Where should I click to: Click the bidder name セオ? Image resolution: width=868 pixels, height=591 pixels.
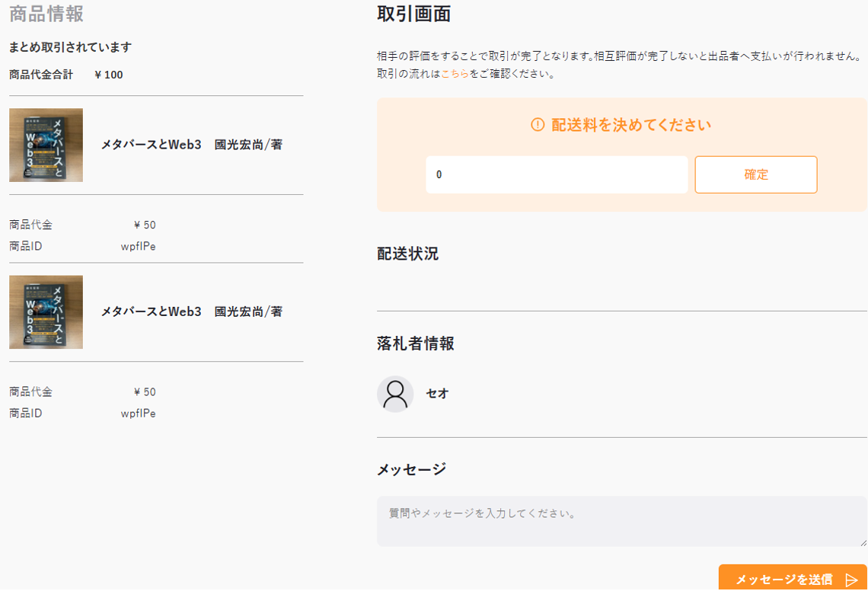(437, 394)
